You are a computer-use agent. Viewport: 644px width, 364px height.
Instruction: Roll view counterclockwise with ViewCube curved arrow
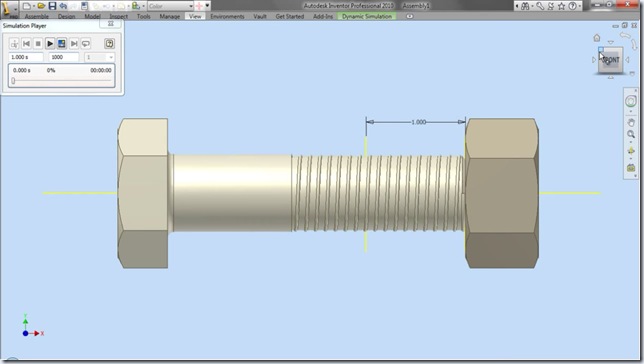(625, 36)
